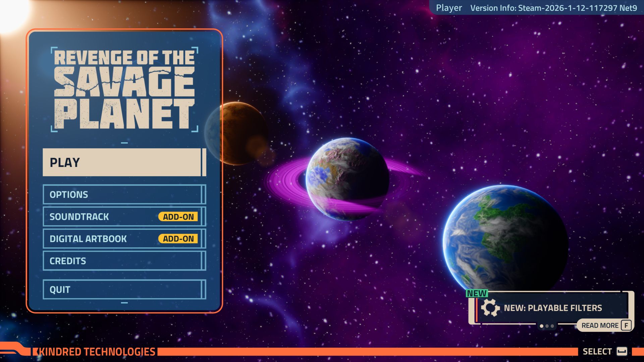
Task: Click the SELECT prompt label
Action: (597, 352)
